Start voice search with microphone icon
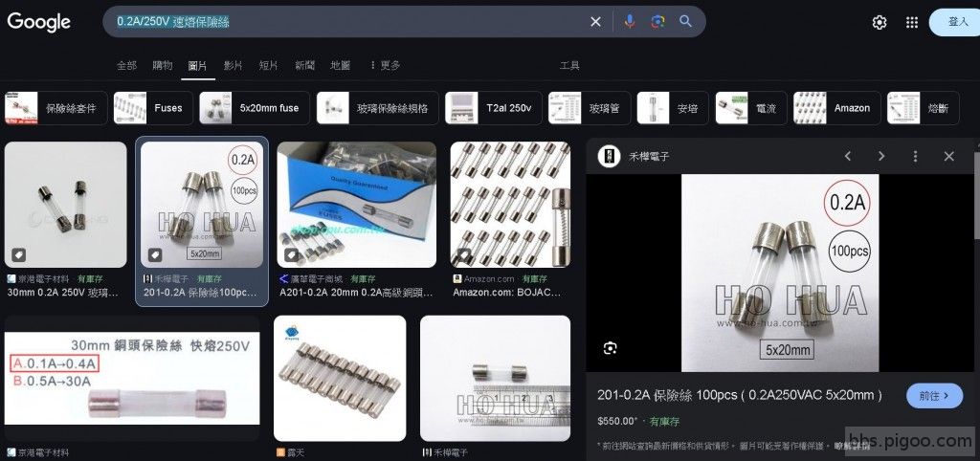The image size is (980, 461). coord(630,22)
